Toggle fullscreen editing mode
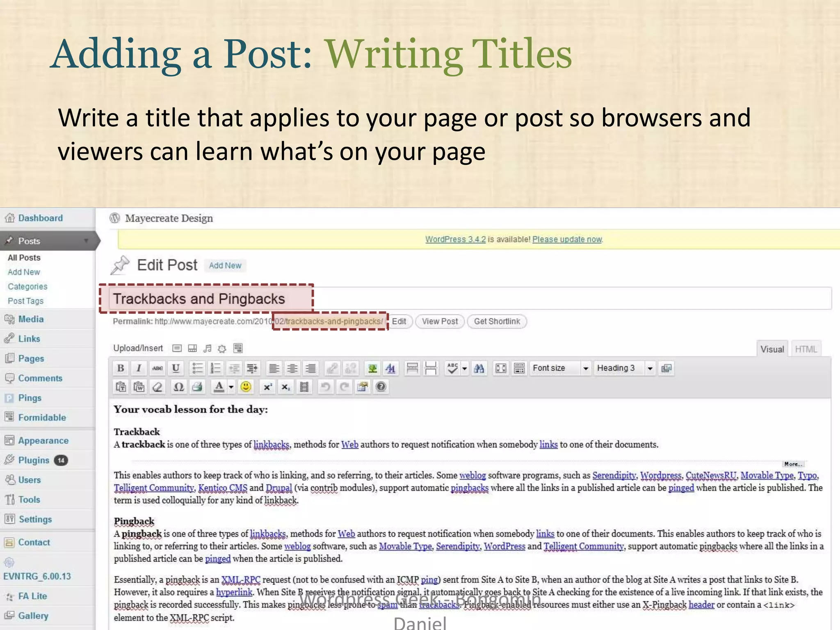840x630 pixels. click(x=501, y=368)
